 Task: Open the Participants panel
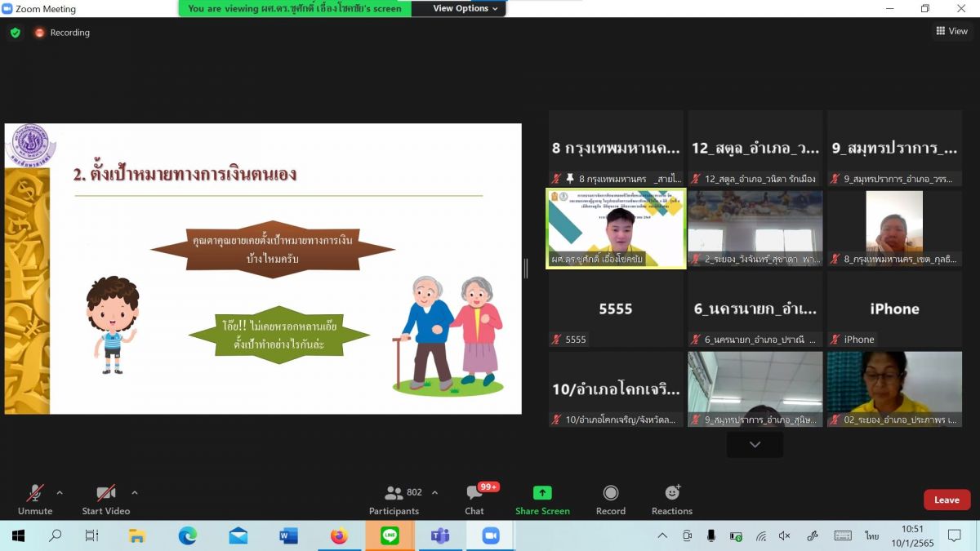394,500
